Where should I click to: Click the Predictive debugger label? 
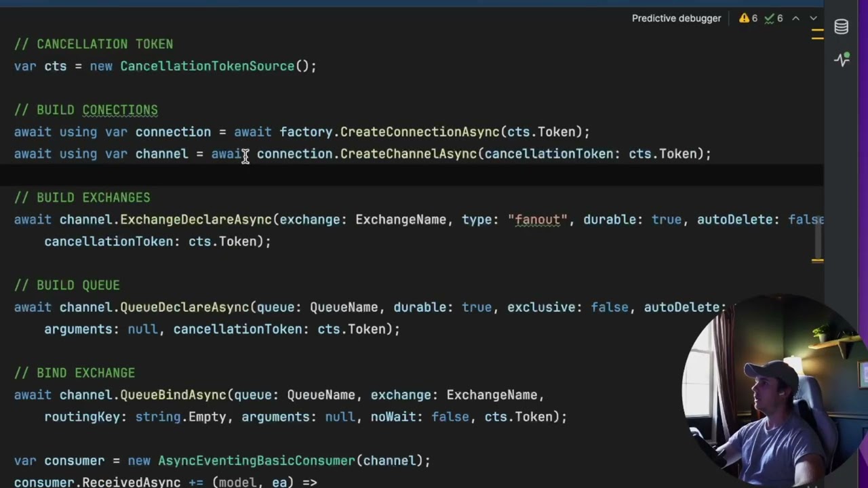[x=676, y=18]
